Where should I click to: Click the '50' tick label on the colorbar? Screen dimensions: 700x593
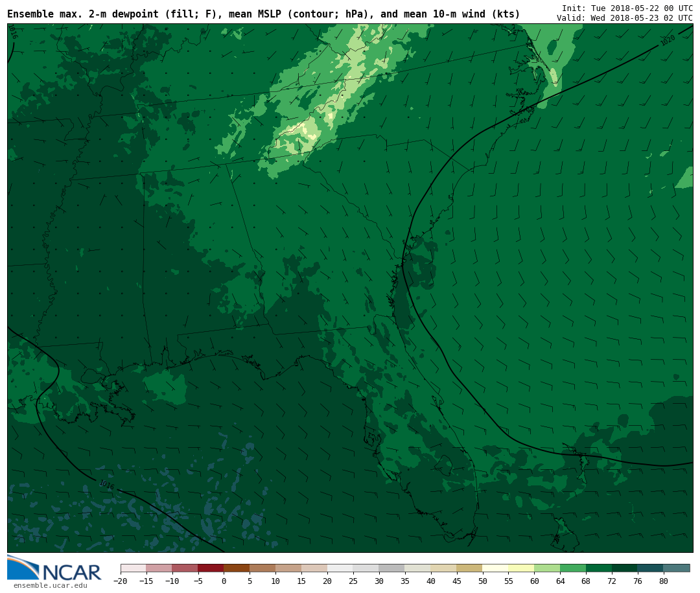(x=482, y=581)
